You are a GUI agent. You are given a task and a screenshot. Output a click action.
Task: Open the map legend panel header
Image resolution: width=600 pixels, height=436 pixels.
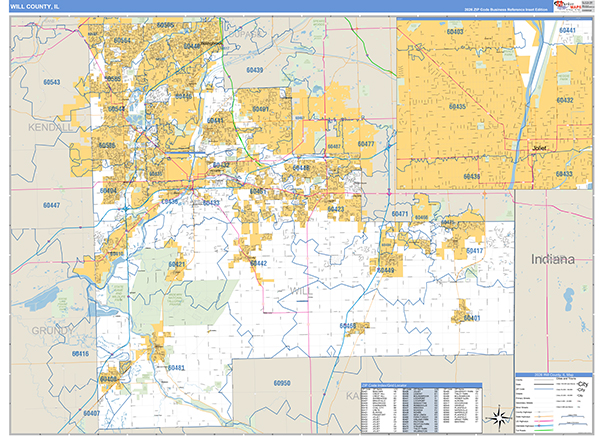point(554,375)
